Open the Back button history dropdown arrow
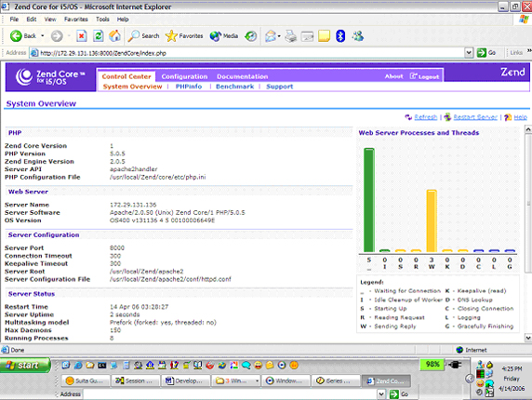This screenshot has width=532, height=400. [x=43, y=36]
